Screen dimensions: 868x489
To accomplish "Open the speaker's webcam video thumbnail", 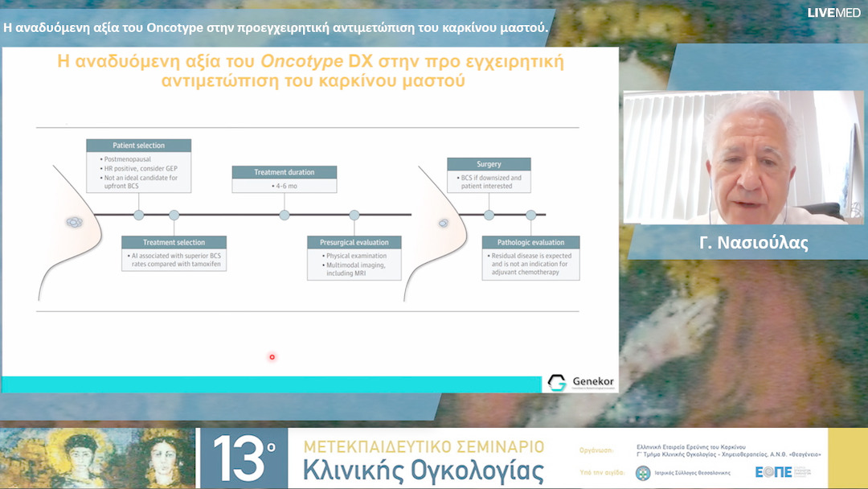I will click(x=743, y=157).
